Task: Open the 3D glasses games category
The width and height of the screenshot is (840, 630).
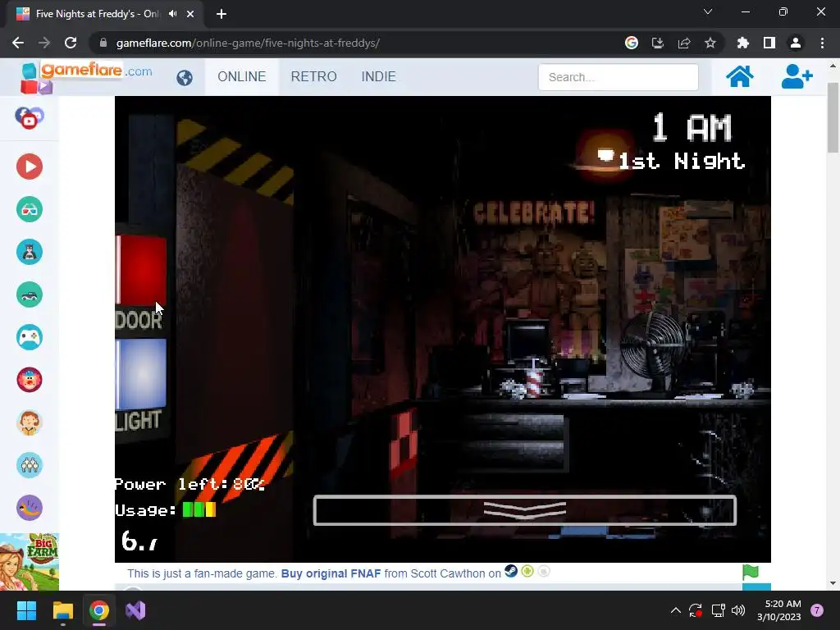Action: [30, 209]
